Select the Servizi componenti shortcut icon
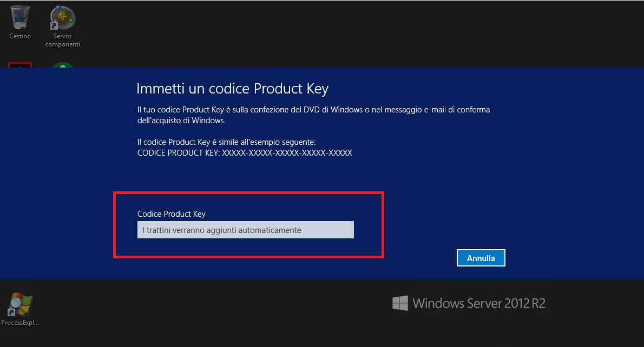 coord(62,18)
